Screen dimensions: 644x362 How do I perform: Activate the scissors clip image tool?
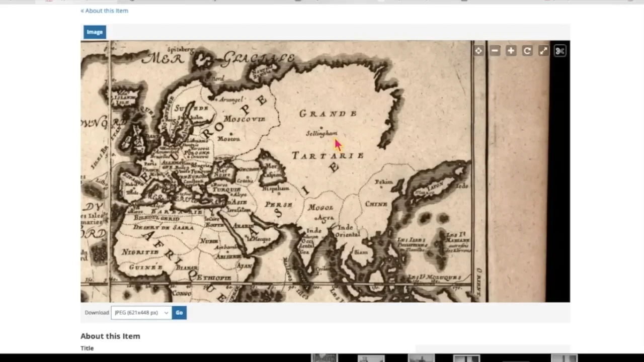560,51
